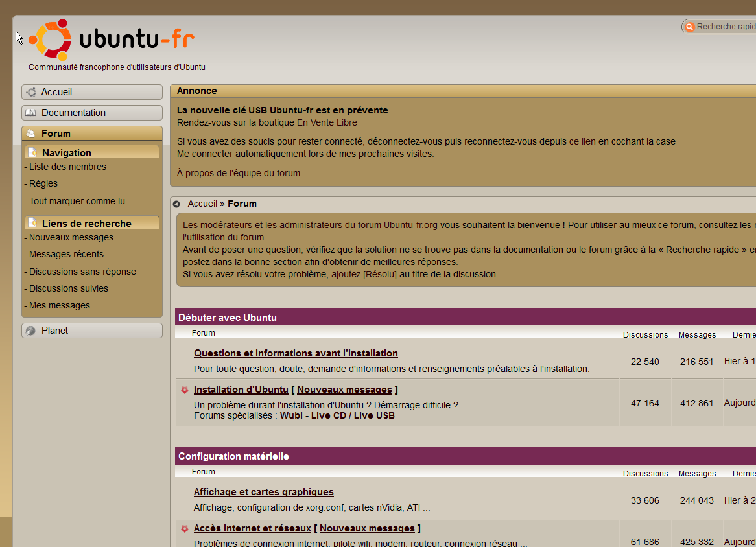Click Forum in the breadcrumb

pyautogui.click(x=242, y=204)
